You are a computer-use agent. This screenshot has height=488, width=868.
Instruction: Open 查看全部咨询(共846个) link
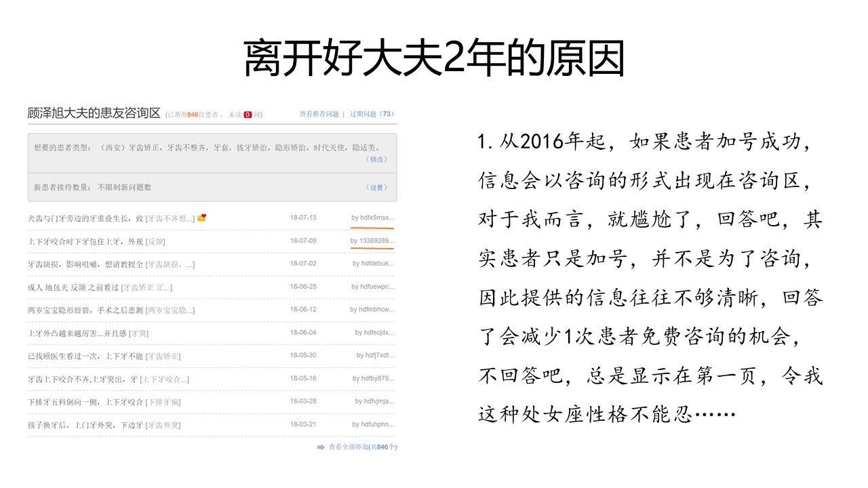click(x=363, y=447)
